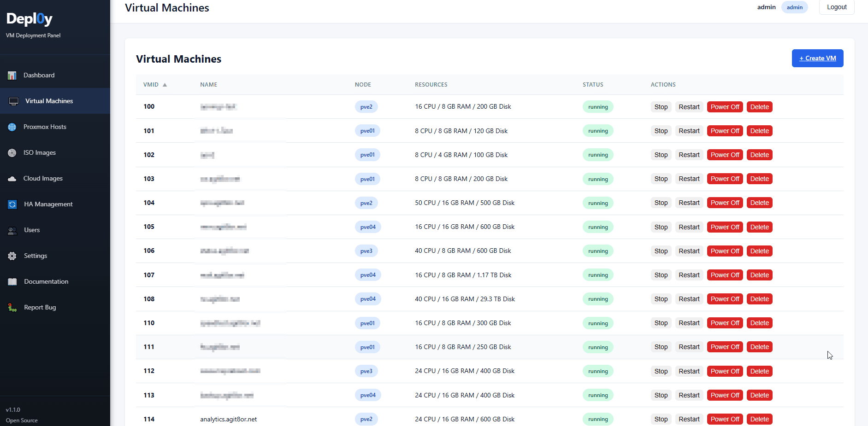Navigate to HA Management

pos(55,204)
